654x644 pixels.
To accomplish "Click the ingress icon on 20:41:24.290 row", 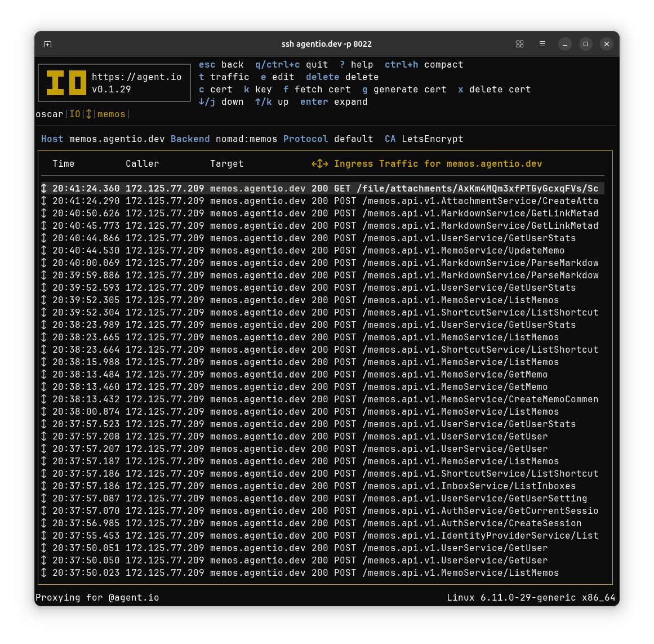I will (x=44, y=201).
